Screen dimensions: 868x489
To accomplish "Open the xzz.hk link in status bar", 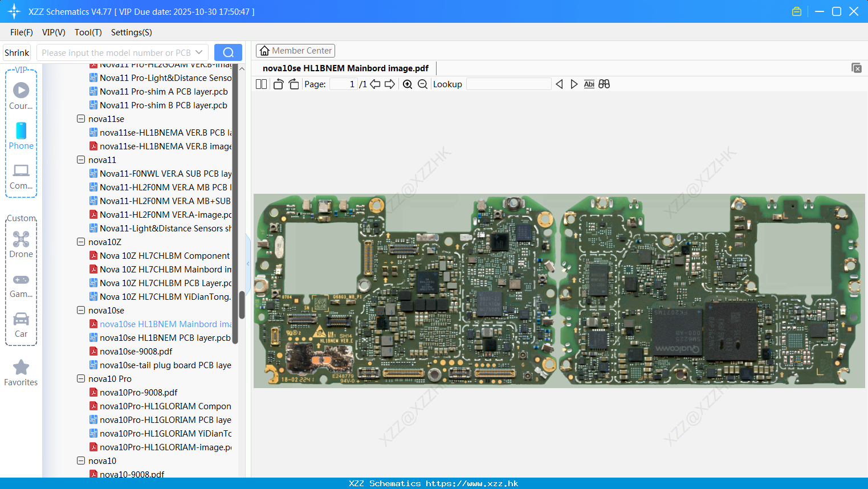I will 472,483.
